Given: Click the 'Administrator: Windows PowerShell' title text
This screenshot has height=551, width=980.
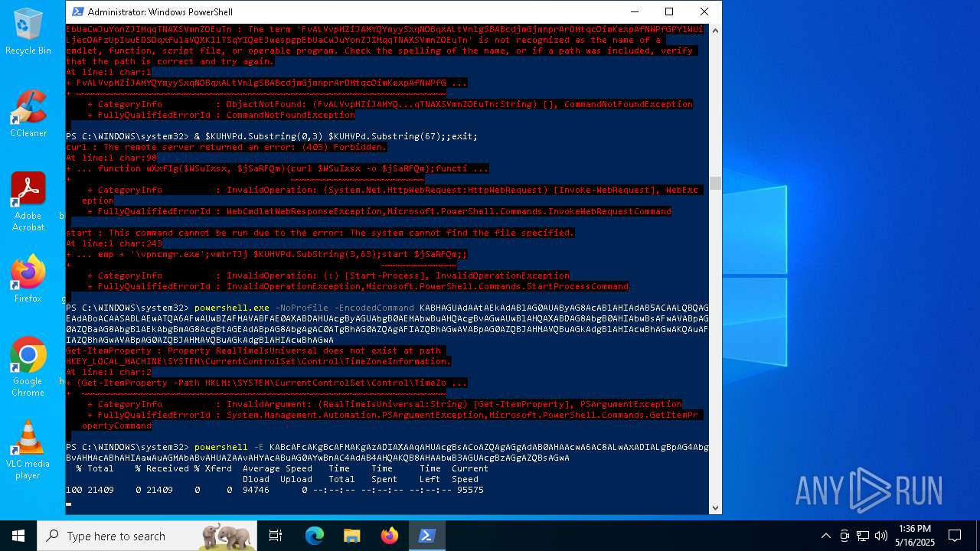Looking at the screenshot, I should (x=161, y=12).
